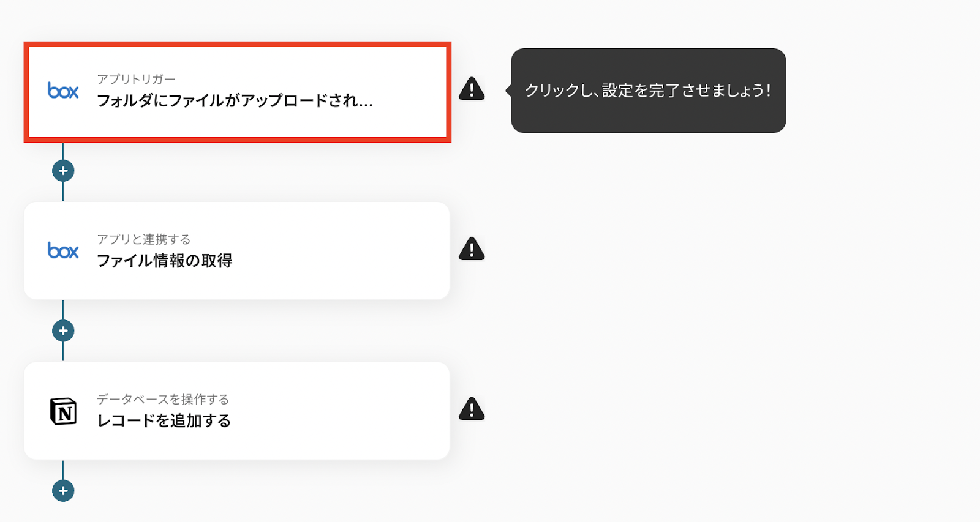Click the connector line under the Notion card
This screenshot has width=980, height=522.
tap(63, 469)
